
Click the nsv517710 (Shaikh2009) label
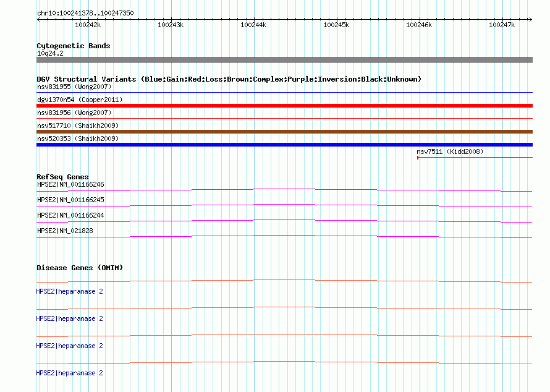click(x=78, y=126)
